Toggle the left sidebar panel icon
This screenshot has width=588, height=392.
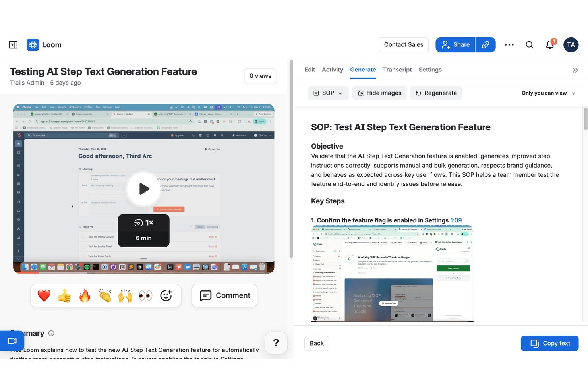tap(13, 45)
